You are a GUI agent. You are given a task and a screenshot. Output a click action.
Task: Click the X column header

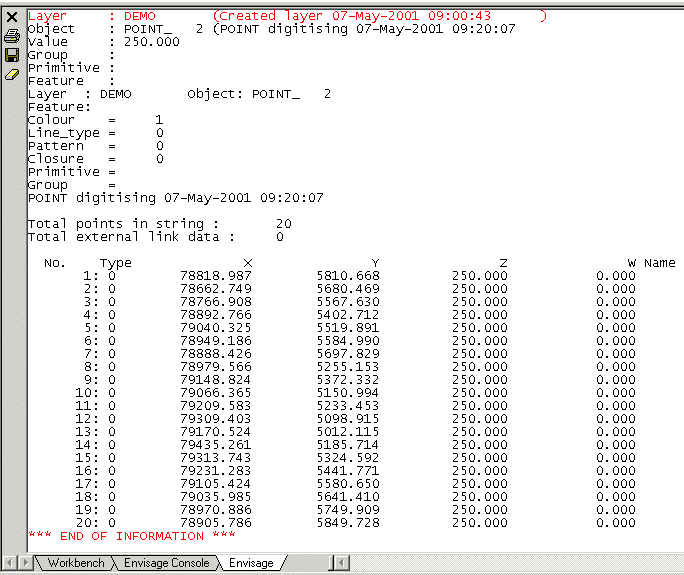[x=248, y=263]
